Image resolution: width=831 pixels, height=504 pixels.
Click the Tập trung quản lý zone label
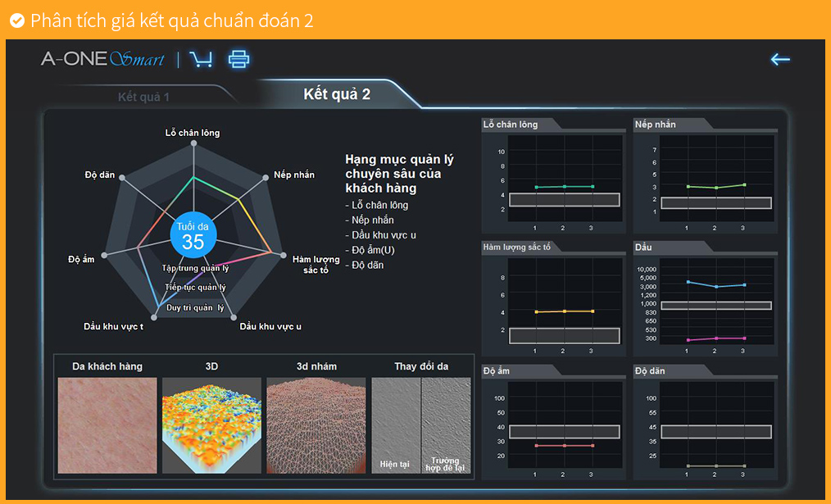point(195,268)
